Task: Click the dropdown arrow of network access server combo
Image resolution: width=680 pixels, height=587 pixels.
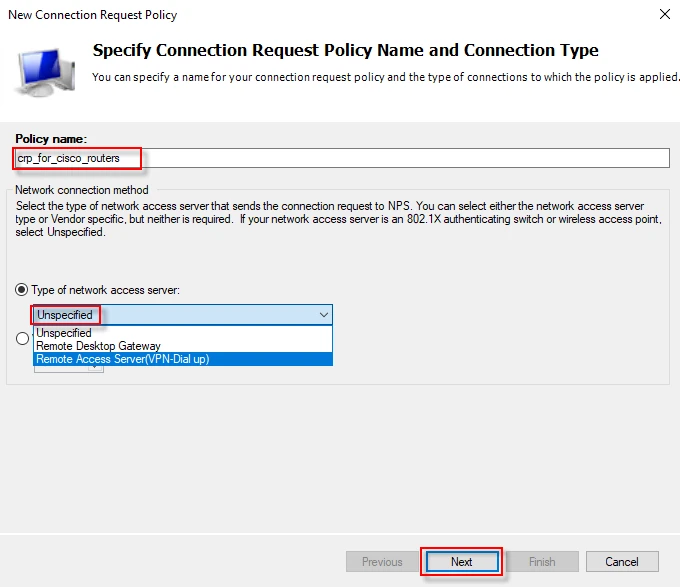Action: point(322,314)
